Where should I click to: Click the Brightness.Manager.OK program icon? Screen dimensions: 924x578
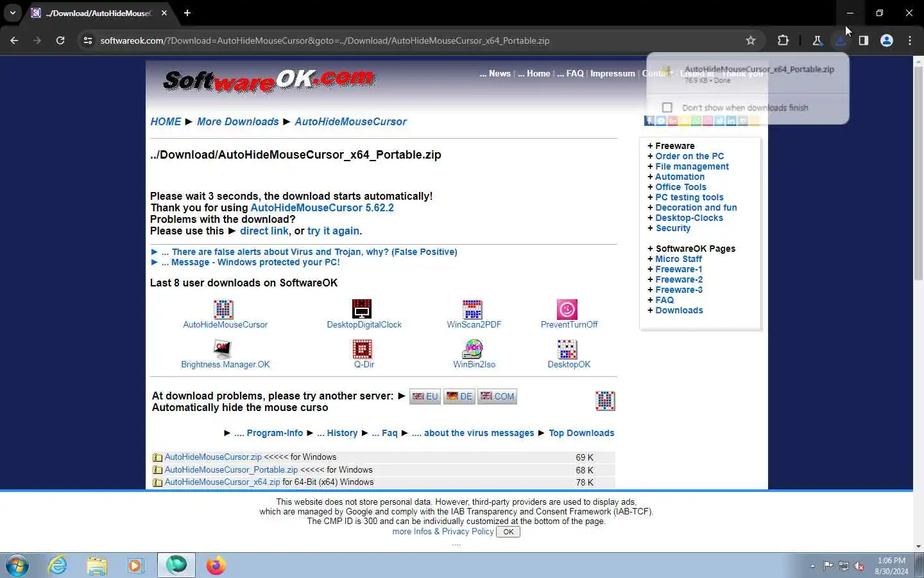pos(222,349)
